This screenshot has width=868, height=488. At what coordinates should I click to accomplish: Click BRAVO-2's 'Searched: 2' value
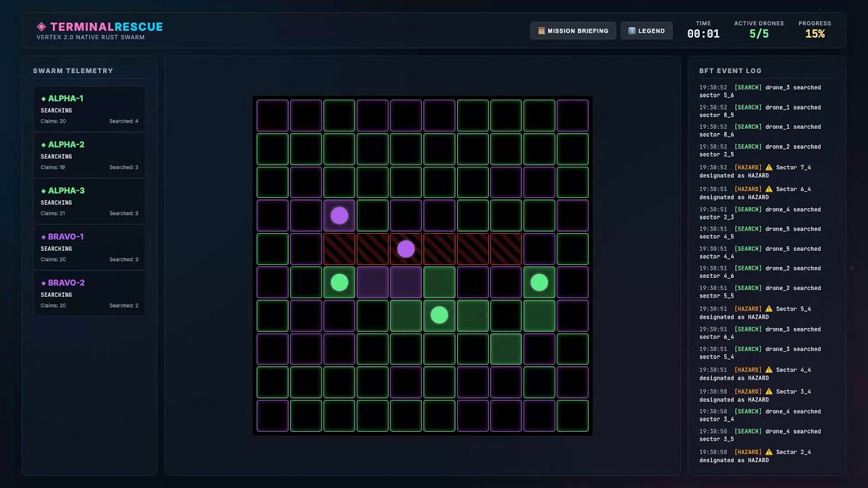123,306
